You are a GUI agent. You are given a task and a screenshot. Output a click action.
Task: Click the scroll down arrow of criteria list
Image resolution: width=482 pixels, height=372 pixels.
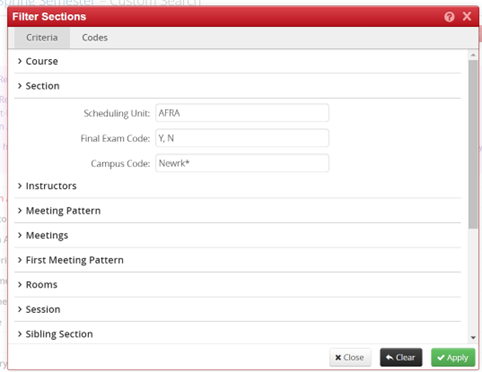click(x=473, y=338)
